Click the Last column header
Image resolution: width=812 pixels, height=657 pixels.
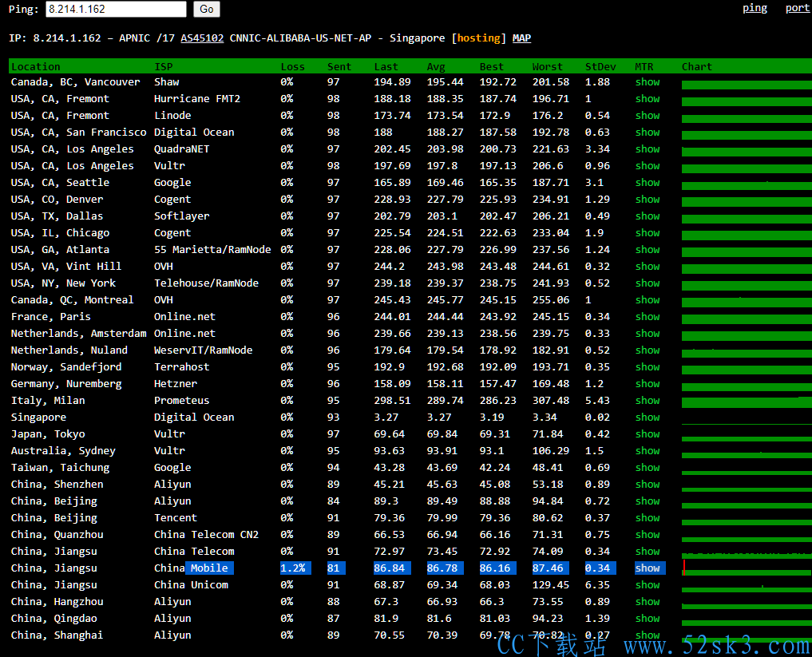pyautogui.click(x=386, y=67)
